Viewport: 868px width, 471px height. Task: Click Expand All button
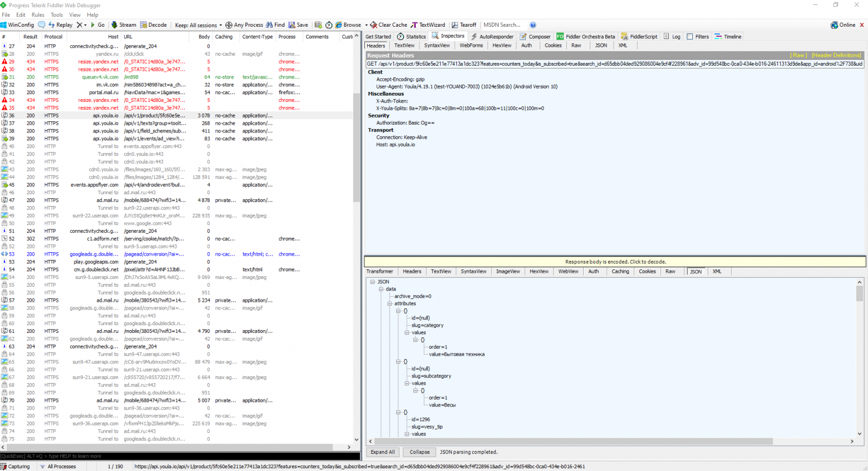383,452
